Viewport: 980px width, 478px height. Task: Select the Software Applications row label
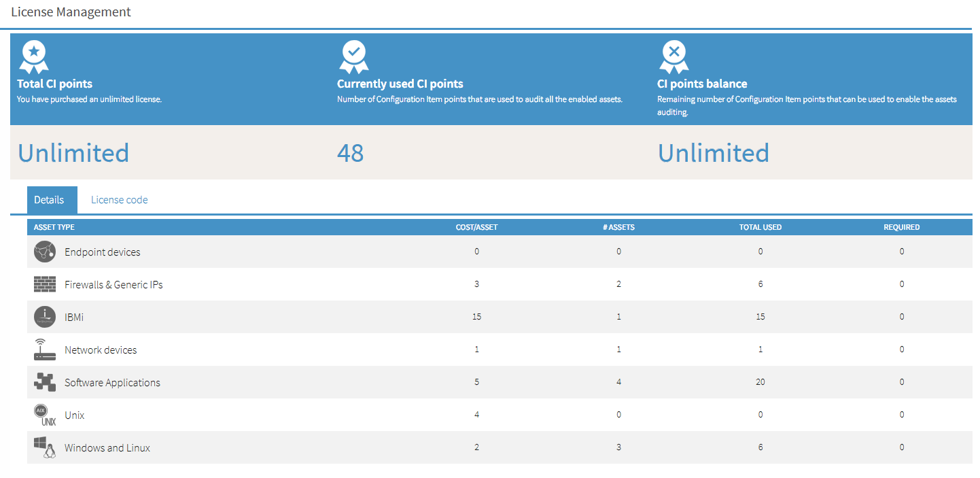[x=112, y=383]
